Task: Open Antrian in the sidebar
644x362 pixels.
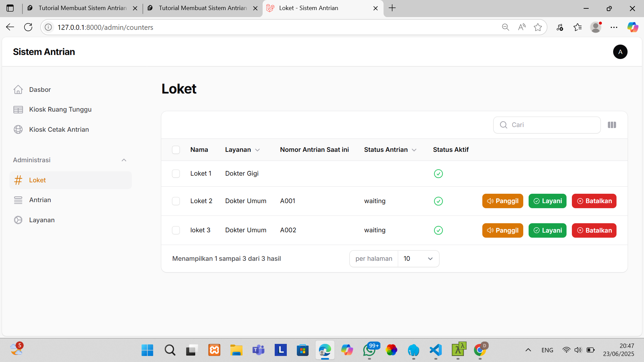Action: [40, 200]
